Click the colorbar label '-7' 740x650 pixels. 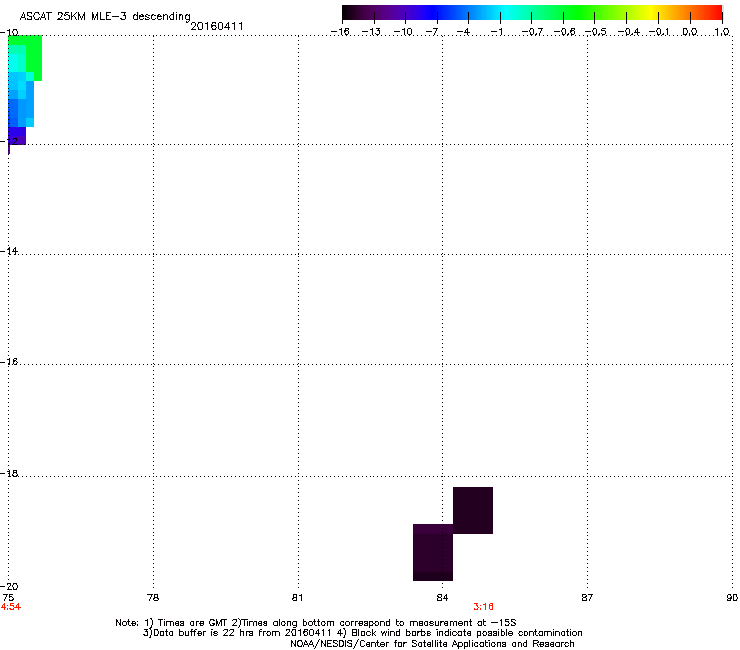432,32
